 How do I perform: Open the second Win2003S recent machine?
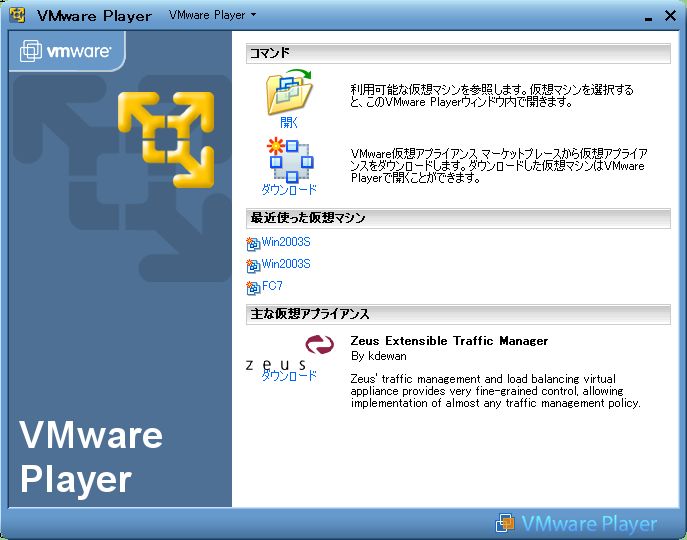[x=286, y=264]
